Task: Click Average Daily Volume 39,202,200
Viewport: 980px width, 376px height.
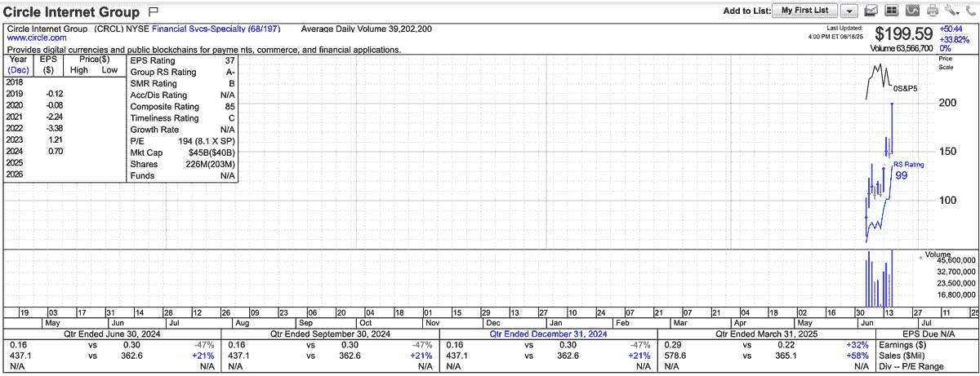Action: tap(367, 29)
